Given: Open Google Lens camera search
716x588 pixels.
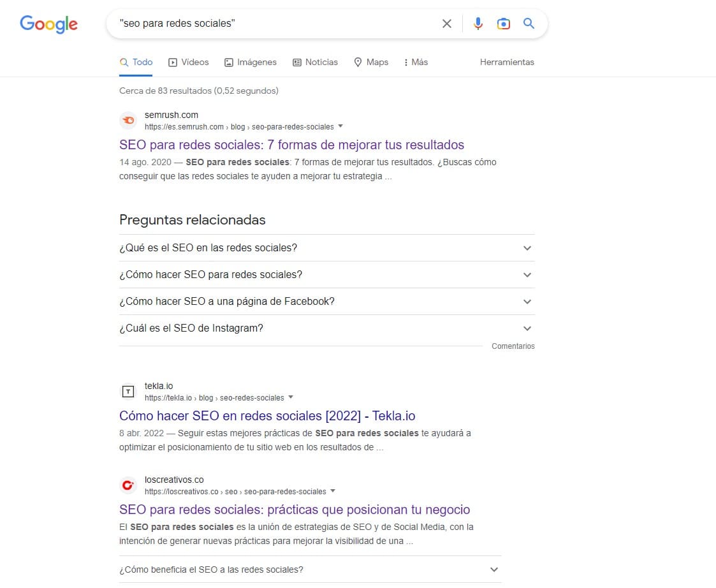Looking at the screenshot, I should pos(503,23).
